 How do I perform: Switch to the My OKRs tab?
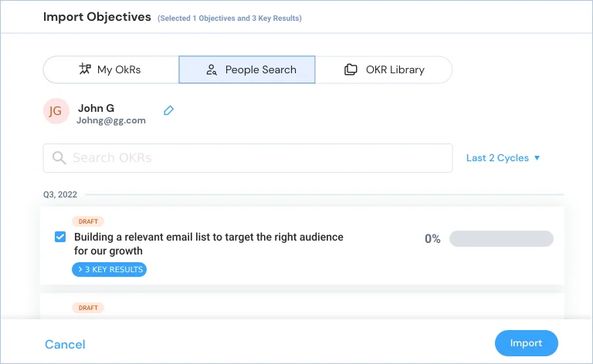pyautogui.click(x=111, y=69)
